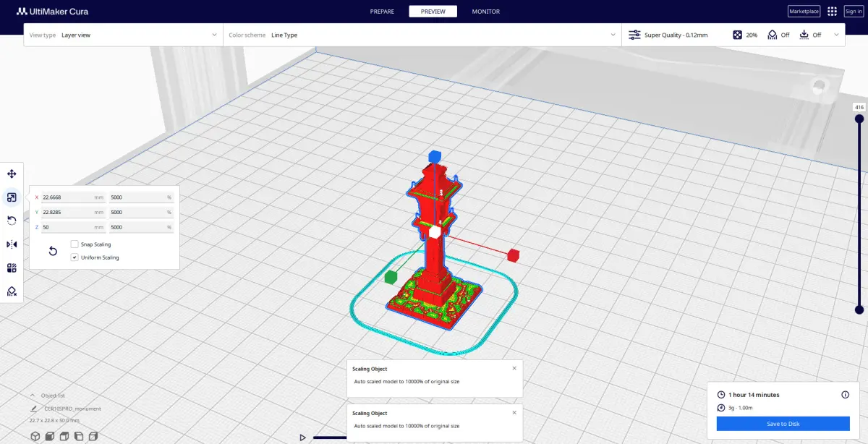
Task: Click the X scale percent field
Action: click(141, 197)
